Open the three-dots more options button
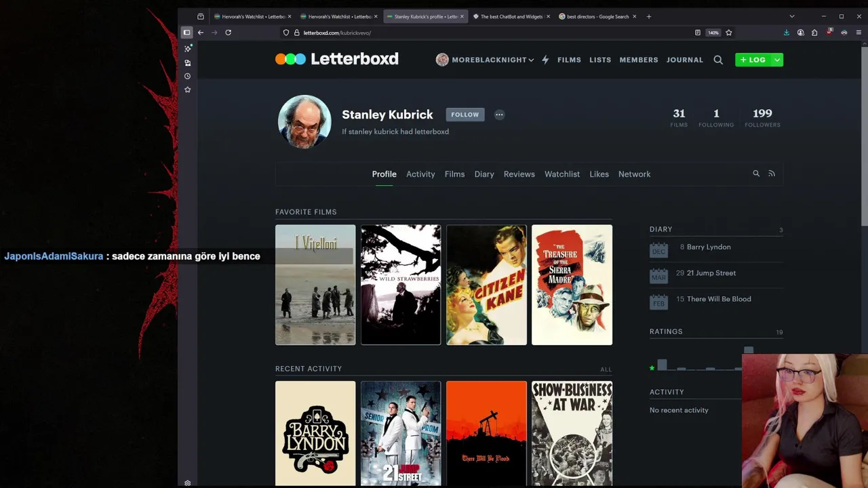Image resolution: width=868 pixels, height=488 pixels. pos(499,115)
